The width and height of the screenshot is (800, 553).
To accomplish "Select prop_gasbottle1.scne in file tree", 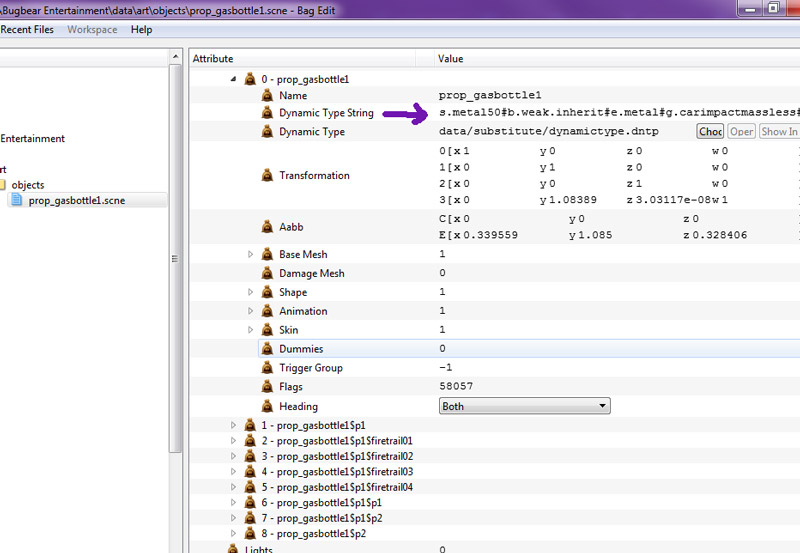I will (77, 200).
